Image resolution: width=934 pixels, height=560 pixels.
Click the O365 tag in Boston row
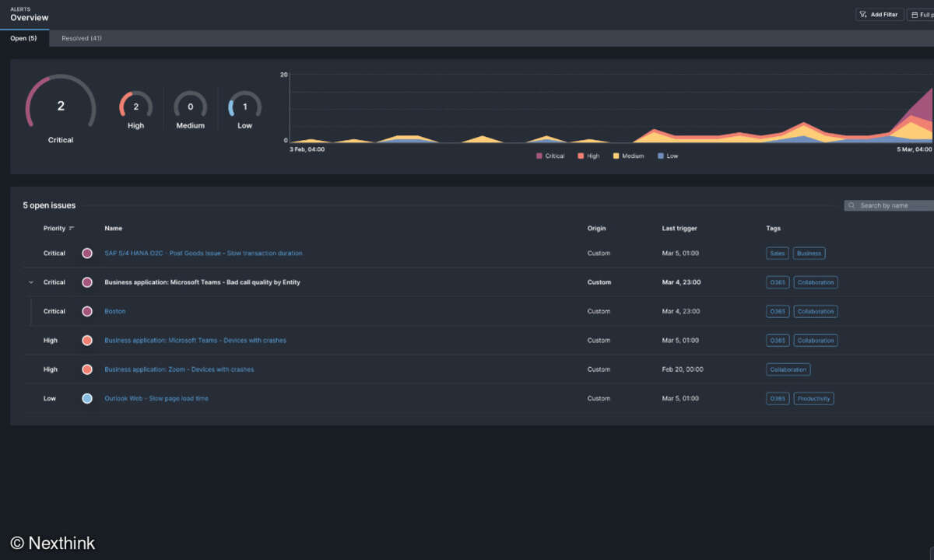point(778,311)
